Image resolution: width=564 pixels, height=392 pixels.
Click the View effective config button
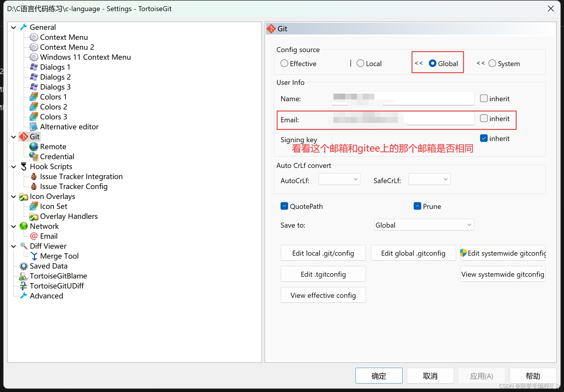pyautogui.click(x=323, y=295)
